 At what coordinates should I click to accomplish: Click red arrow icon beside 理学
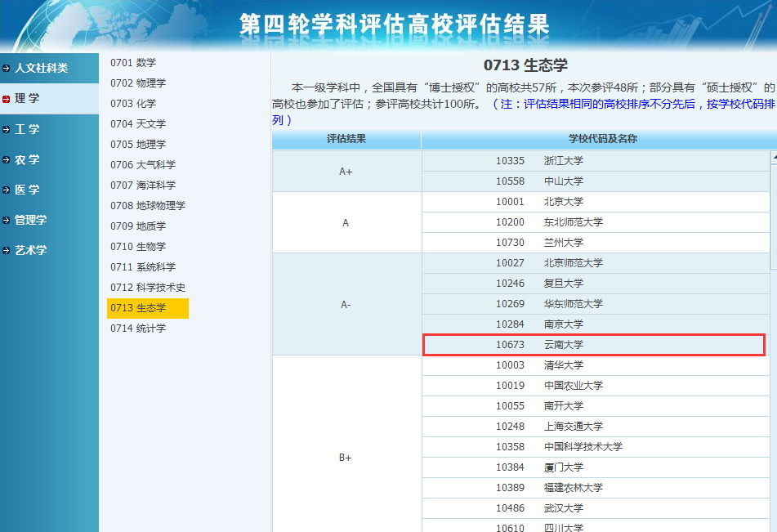pyautogui.click(x=7, y=99)
